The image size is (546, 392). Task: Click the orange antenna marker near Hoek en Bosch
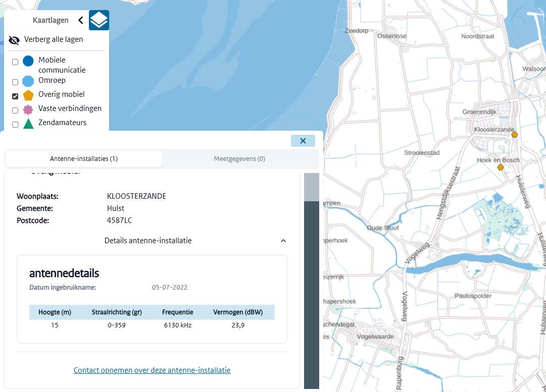click(500, 167)
